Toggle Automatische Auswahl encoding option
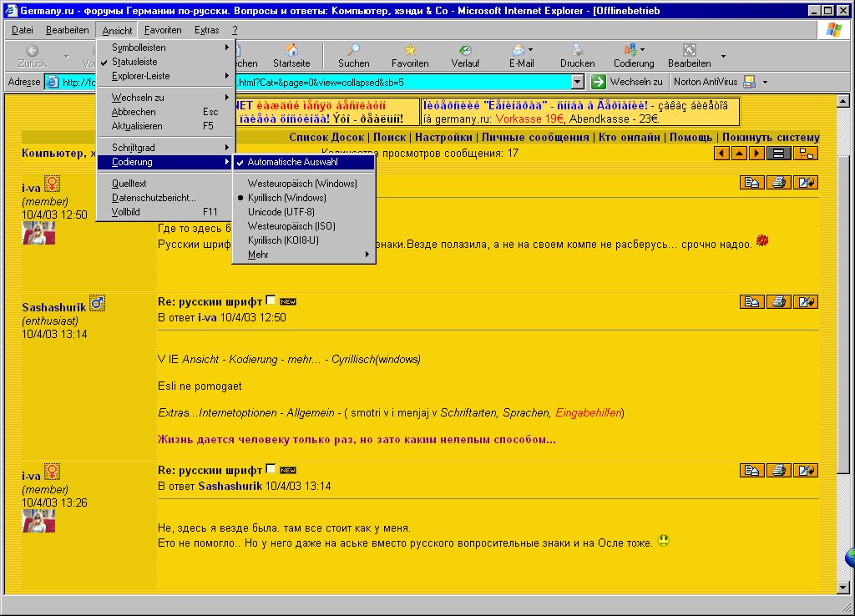Viewport: 855px width, 616px height. [x=292, y=162]
